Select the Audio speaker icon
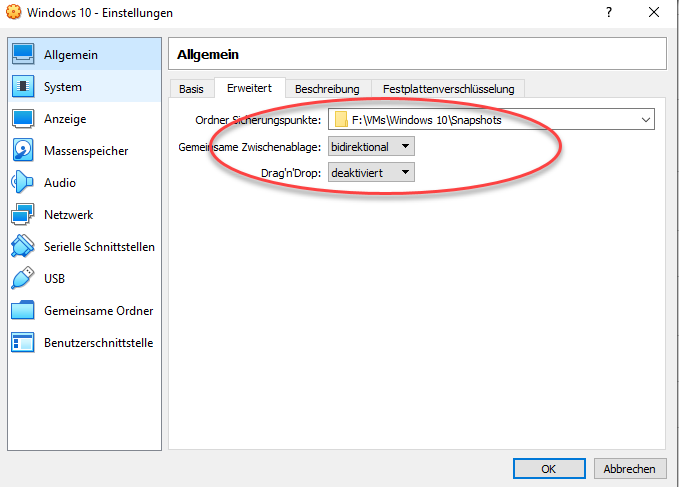Viewport: 679px width, 487px height. (x=22, y=182)
